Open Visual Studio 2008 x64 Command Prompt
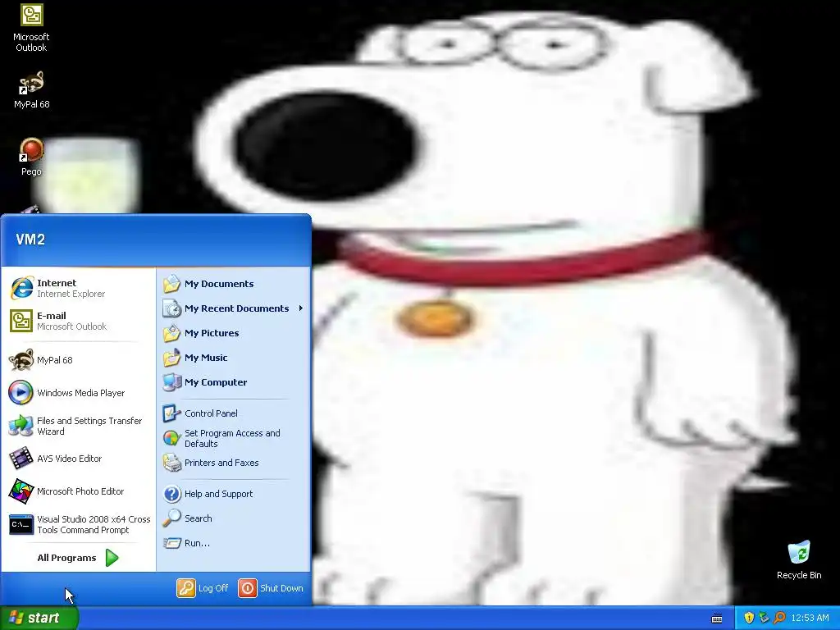The width and height of the screenshot is (840, 630). (x=78, y=524)
